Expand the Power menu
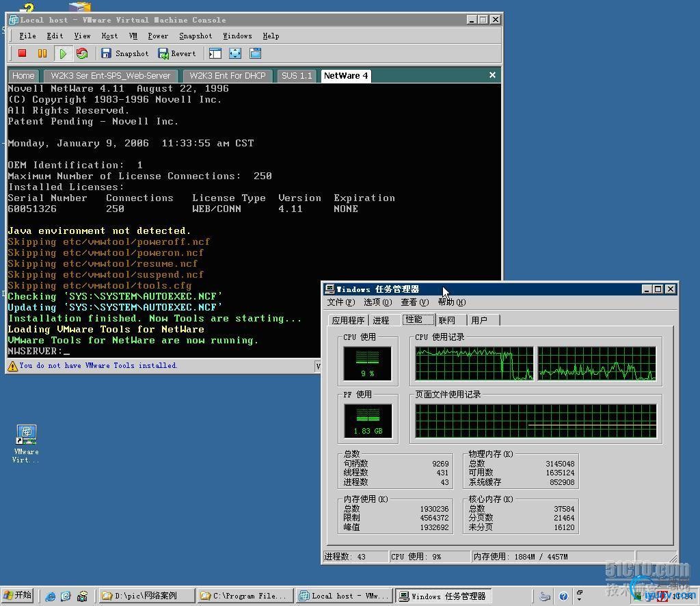Viewport: 700px width, 606px height. 158,36
